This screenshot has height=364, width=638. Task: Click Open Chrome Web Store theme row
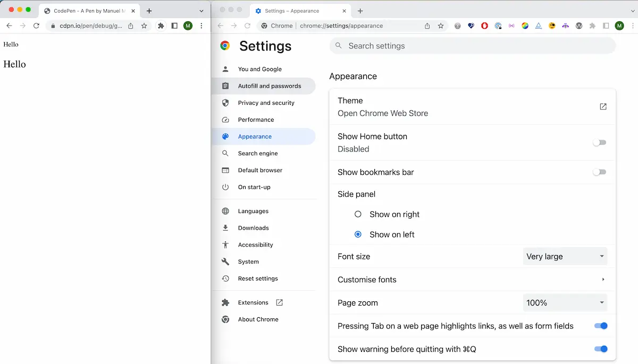472,107
